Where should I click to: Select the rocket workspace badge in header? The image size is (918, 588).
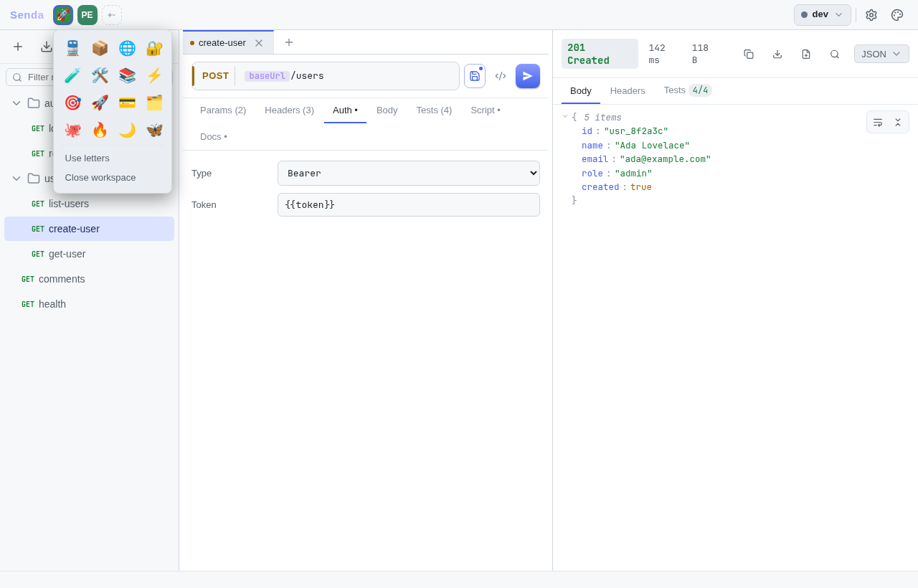coord(63,15)
